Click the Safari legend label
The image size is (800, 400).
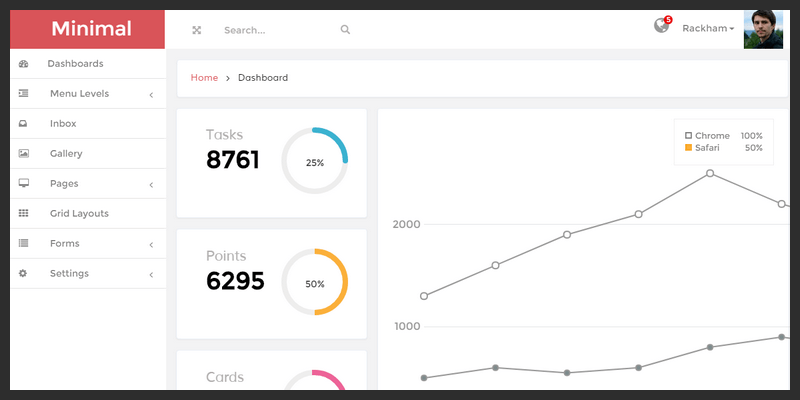707,148
